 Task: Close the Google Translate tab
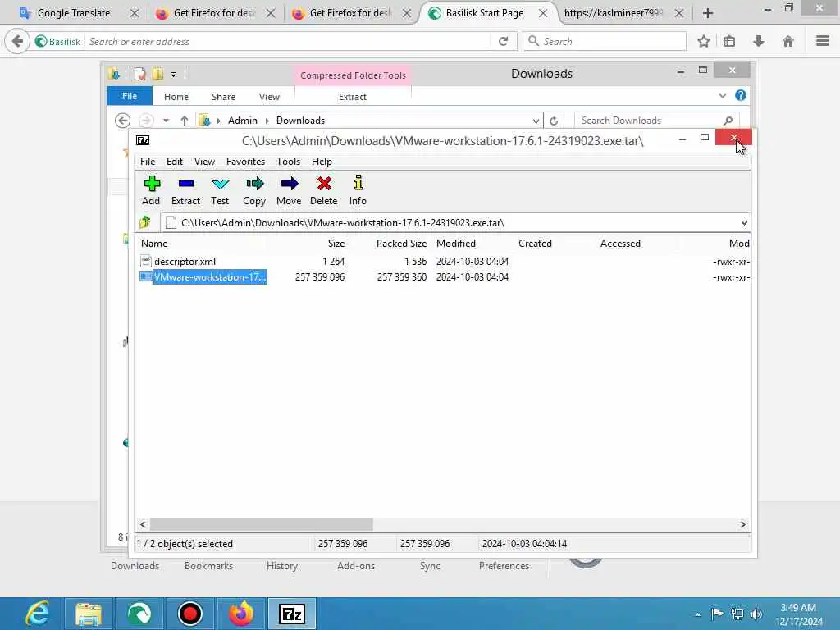(135, 13)
